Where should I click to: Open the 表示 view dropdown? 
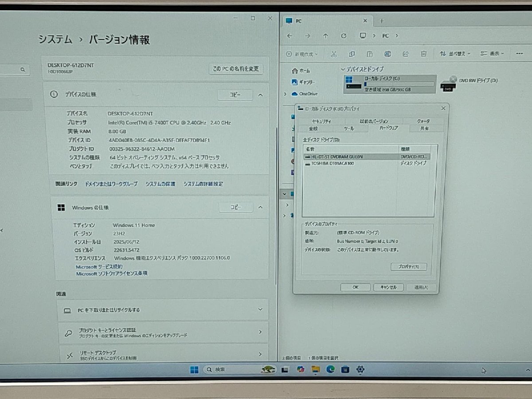(493, 54)
